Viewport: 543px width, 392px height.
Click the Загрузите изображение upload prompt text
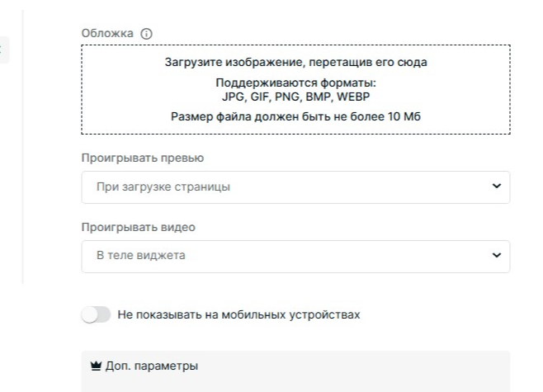[295, 63]
